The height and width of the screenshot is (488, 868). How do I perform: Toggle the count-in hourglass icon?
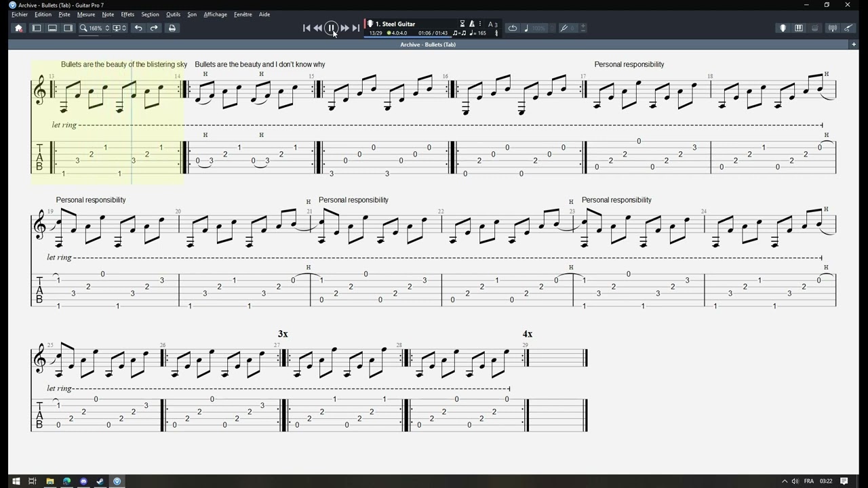click(x=462, y=24)
